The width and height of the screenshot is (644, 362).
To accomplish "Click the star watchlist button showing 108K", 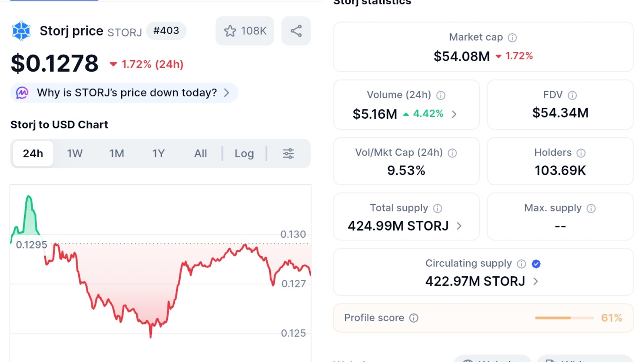I will (x=245, y=31).
